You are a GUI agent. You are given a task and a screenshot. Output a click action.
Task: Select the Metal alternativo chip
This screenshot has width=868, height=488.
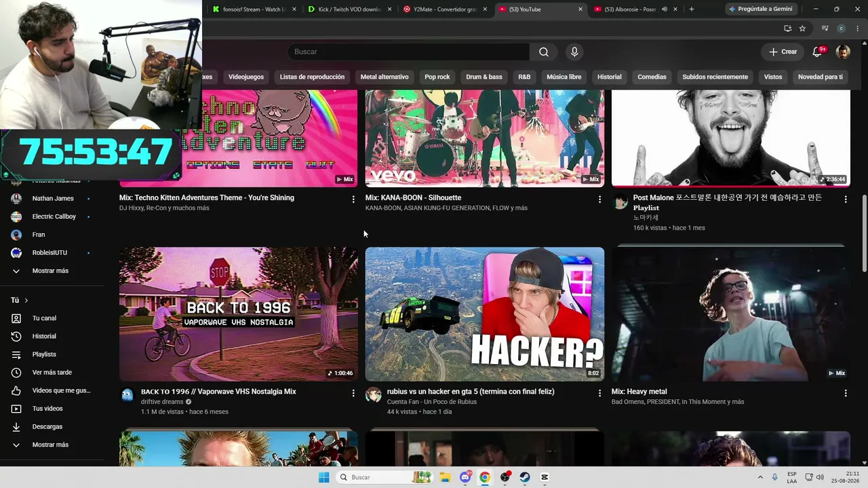pos(384,77)
